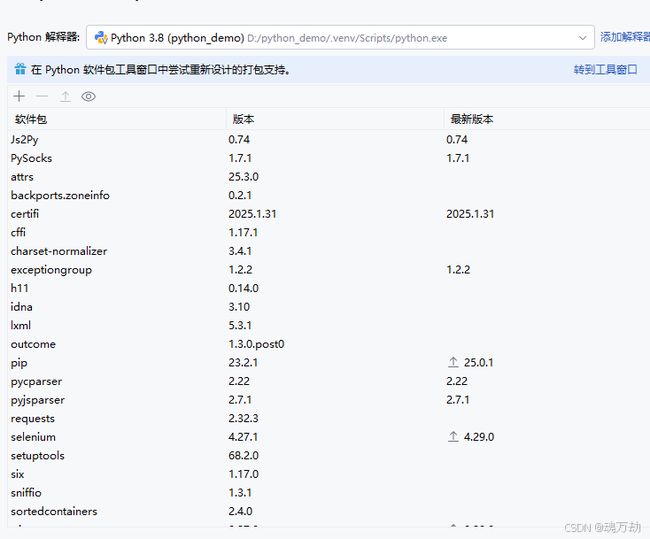Select the attrs package row

(x=328, y=177)
